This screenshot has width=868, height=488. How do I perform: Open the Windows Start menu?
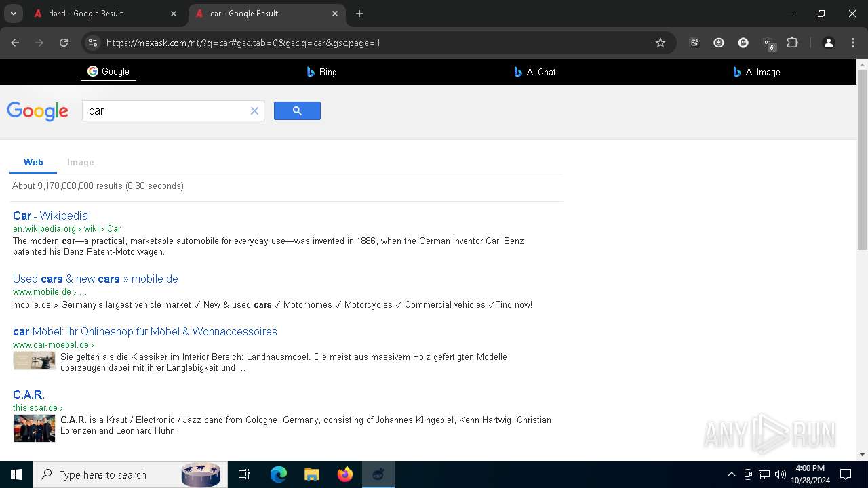(x=16, y=474)
